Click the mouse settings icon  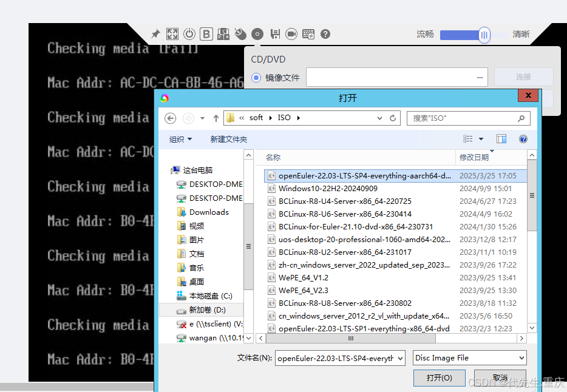(x=240, y=34)
